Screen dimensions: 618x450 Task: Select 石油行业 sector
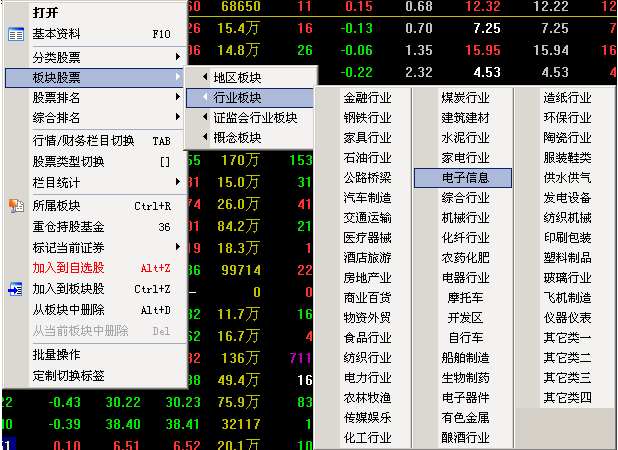click(367, 158)
